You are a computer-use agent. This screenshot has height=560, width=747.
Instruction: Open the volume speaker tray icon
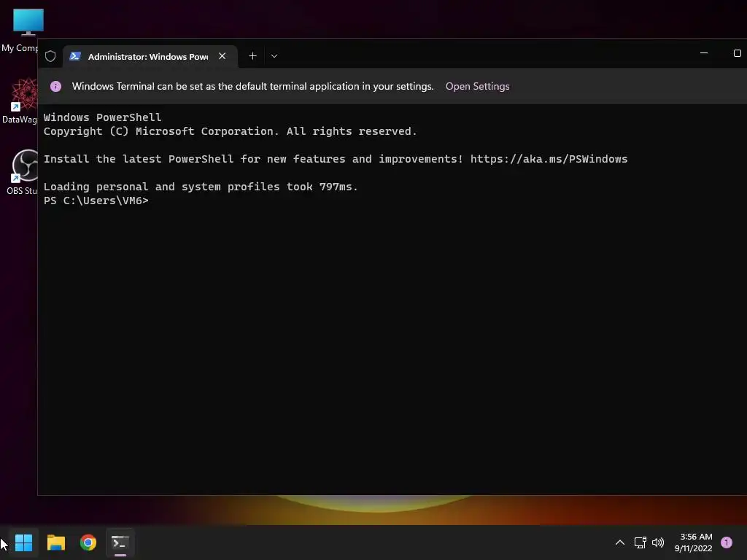(658, 542)
